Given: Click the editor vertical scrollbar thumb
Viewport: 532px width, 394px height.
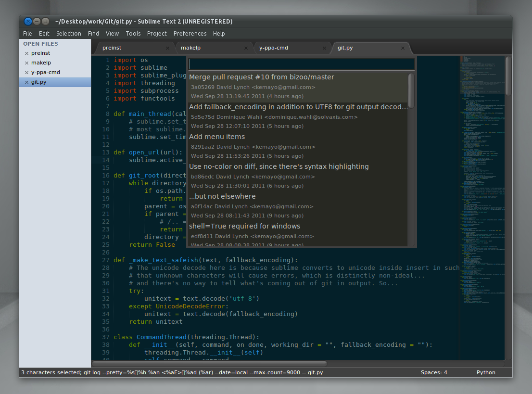Looking at the screenshot, I should tap(508, 76).
